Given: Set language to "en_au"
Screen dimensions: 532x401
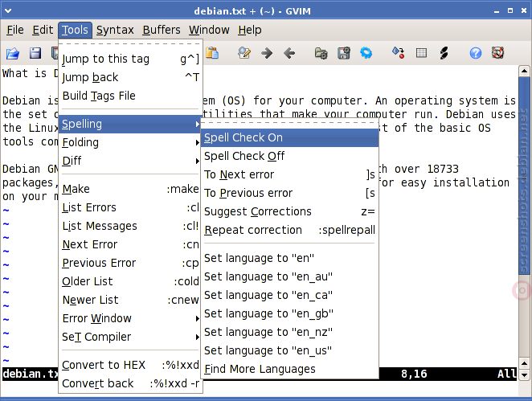Looking at the screenshot, I should [289, 276].
